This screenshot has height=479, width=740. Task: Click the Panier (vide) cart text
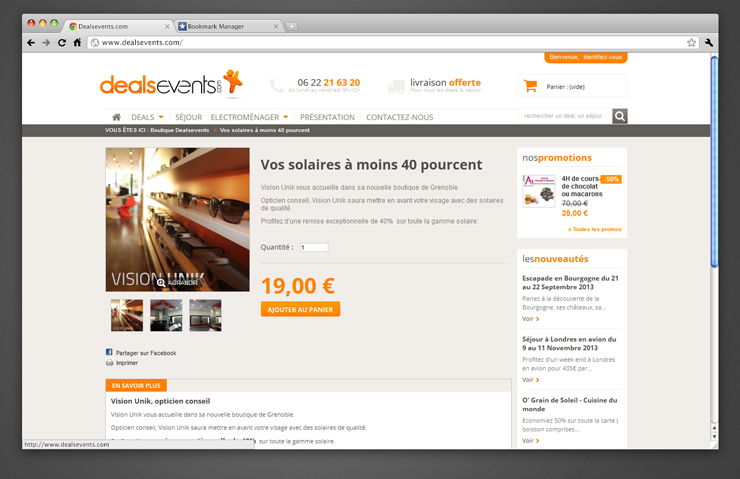(x=565, y=87)
